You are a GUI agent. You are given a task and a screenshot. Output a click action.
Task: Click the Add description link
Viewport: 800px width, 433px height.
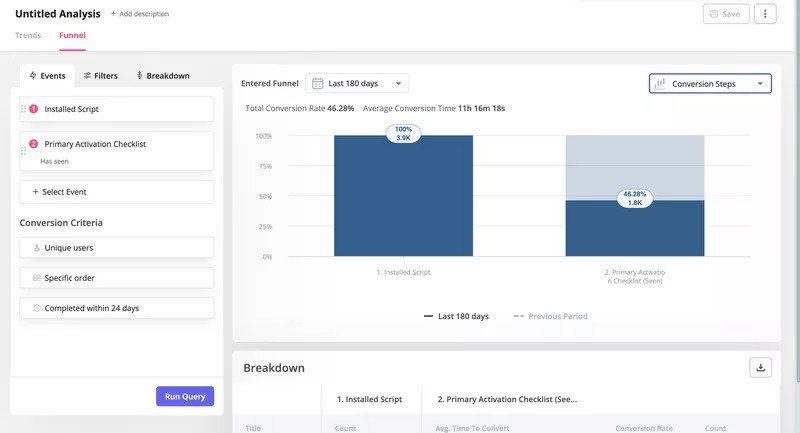[139, 14]
